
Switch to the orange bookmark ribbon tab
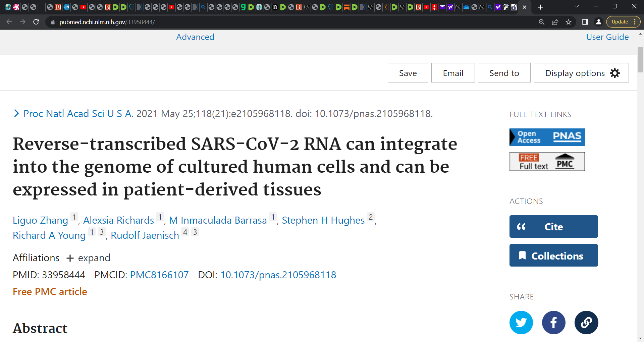(x=346, y=7)
